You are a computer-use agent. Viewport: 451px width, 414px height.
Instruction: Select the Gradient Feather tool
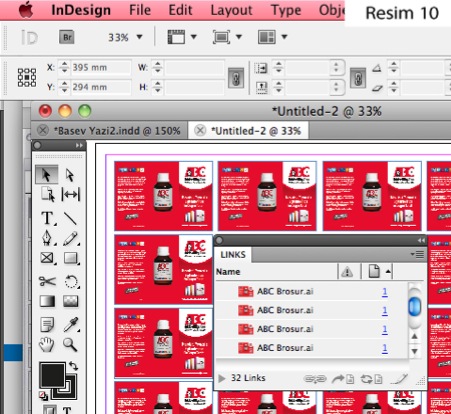(71, 301)
